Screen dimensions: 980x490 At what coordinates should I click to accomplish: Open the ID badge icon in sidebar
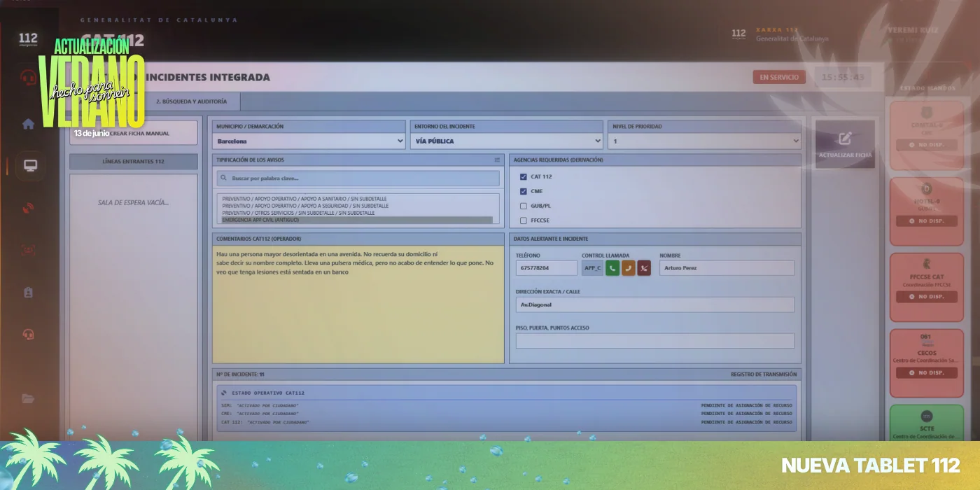pos(29,293)
